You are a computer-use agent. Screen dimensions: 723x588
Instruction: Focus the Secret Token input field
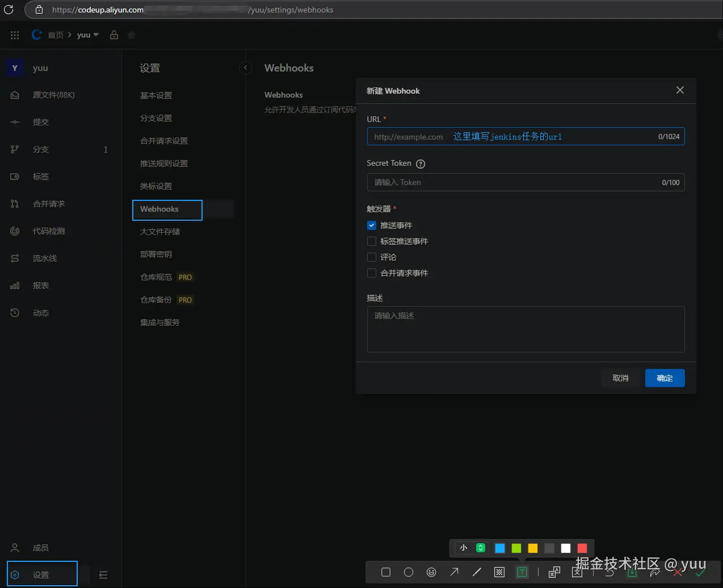point(526,182)
